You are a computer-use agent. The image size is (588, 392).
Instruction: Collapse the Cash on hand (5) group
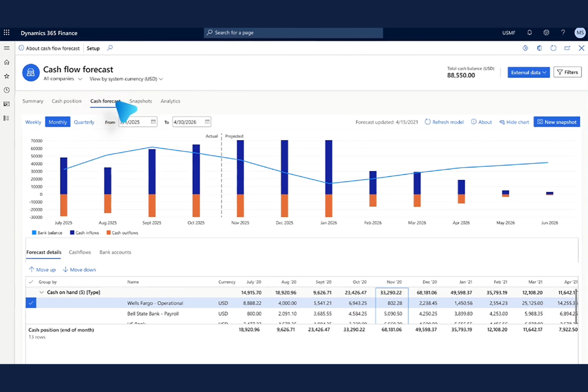coord(41,292)
